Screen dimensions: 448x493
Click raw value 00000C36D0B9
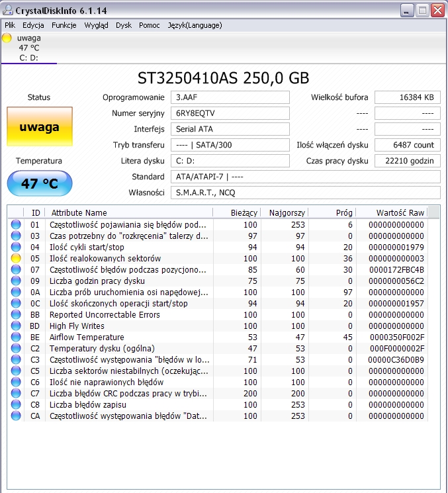point(396,360)
